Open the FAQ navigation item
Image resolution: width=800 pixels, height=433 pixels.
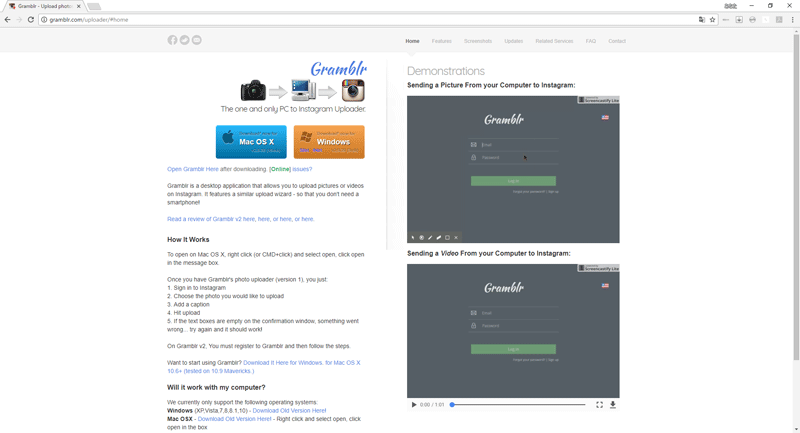click(x=591, y=41)
